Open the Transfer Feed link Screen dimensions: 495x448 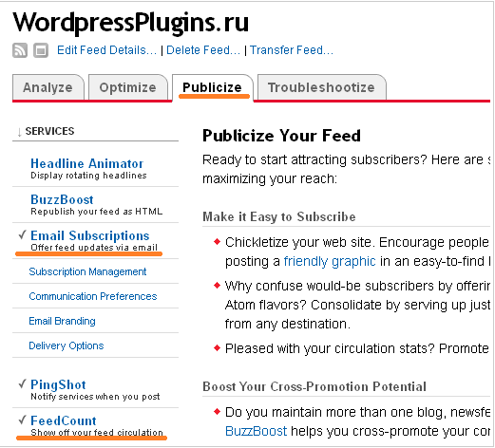pyautogui.click(x=292, y=50)
